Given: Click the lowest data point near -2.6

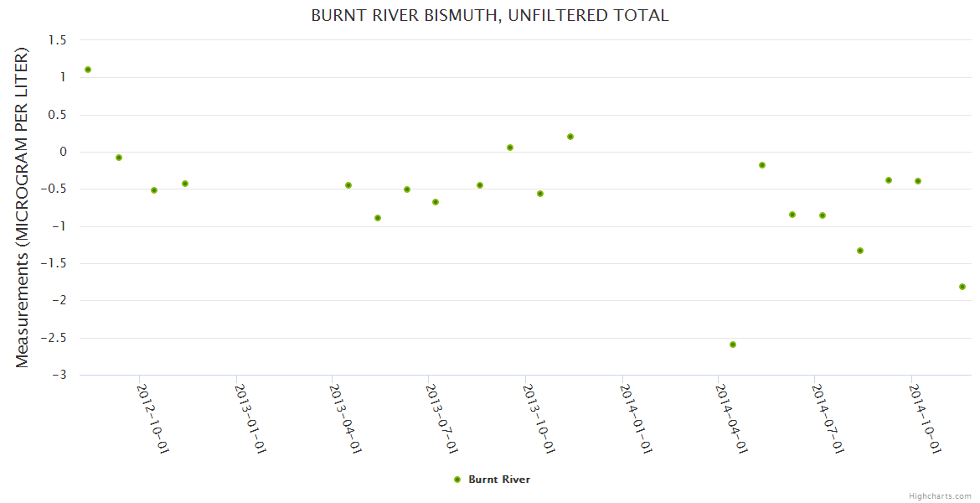Looking at the screenshot, I should point(733,345).
